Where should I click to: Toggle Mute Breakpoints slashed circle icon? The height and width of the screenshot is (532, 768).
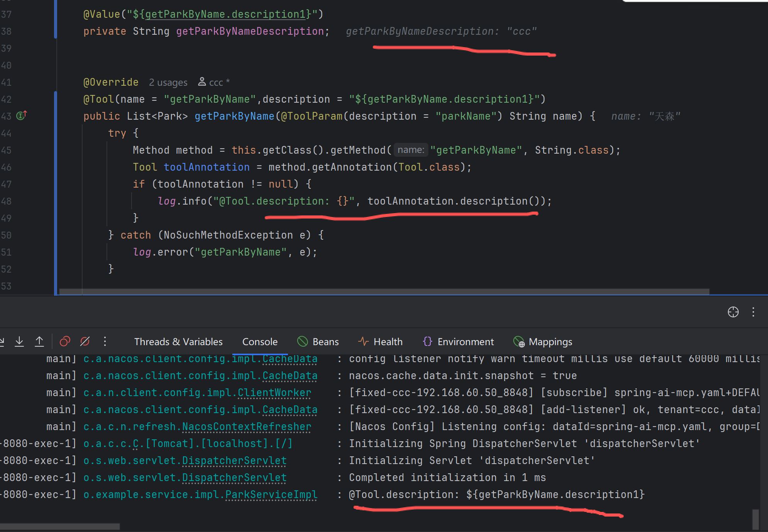pos(85,341)
